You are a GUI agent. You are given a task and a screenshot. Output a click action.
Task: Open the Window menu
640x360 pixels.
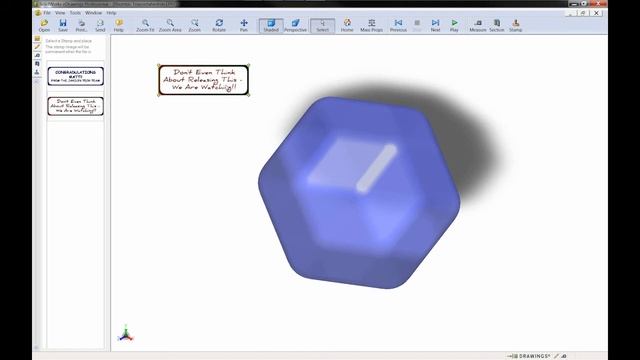click(93, 13)
